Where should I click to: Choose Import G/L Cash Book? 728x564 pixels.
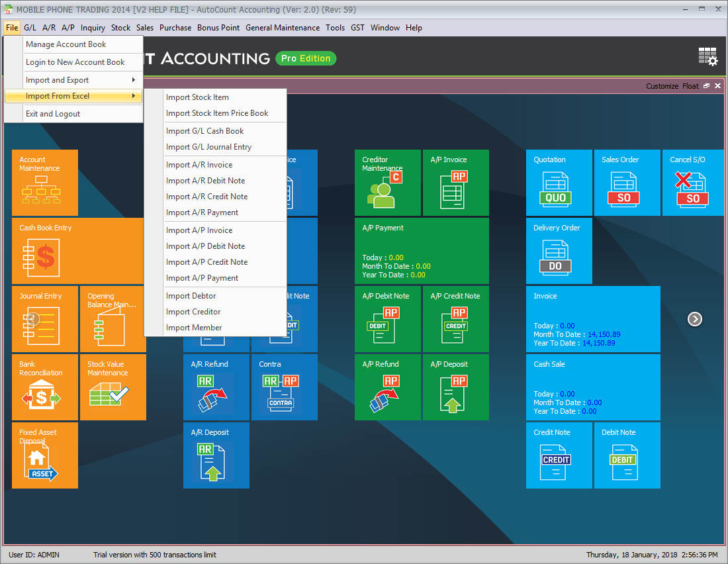point(216,131)
